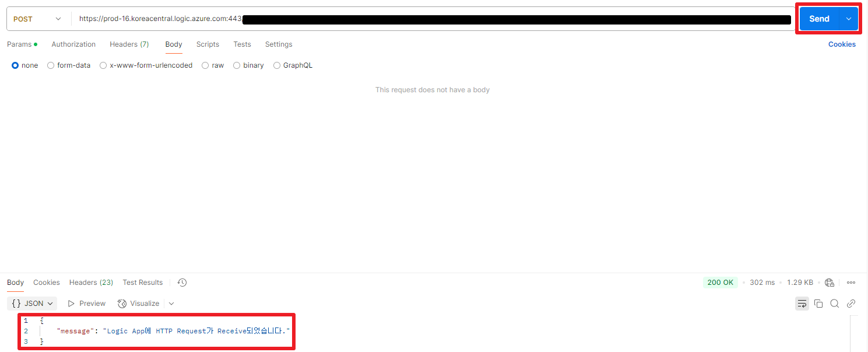Open the Test Results tab
Viewport: 868px width, 352px height.
pyautogui.click(x=143, y=283)
